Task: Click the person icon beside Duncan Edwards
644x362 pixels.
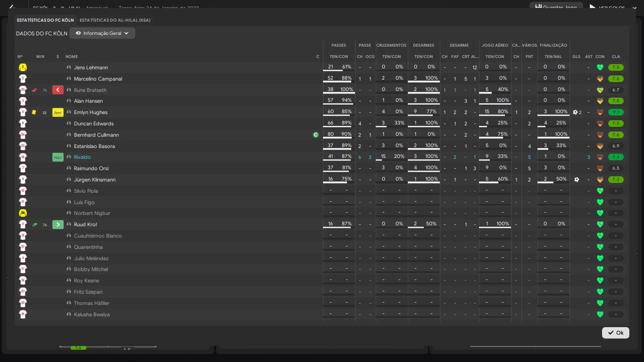Action: click(69, 123)
